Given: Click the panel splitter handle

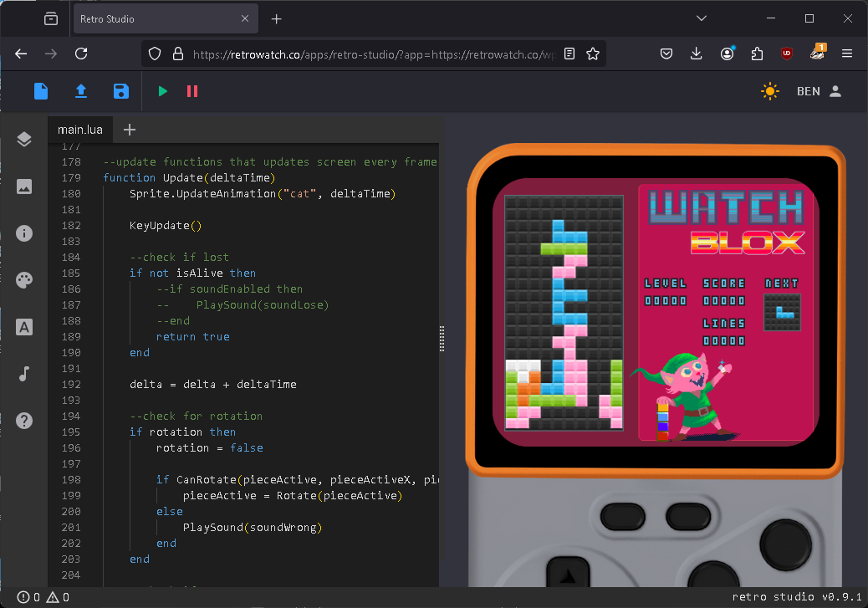Looking at the screenshot, I should 442,339.
